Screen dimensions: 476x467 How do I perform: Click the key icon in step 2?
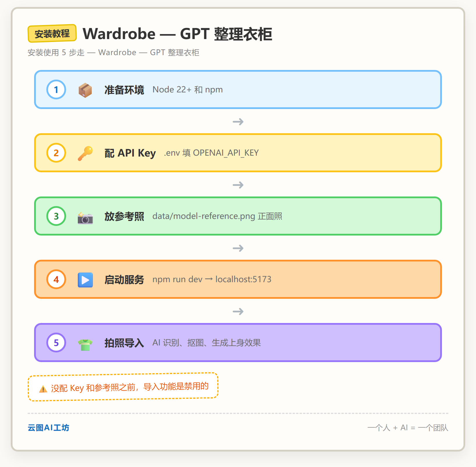85,153
